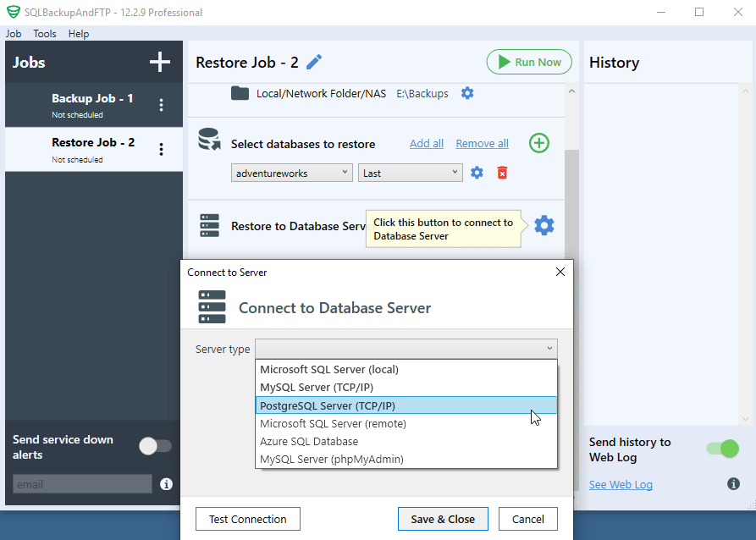Click the Run Now button

[529, 62]
